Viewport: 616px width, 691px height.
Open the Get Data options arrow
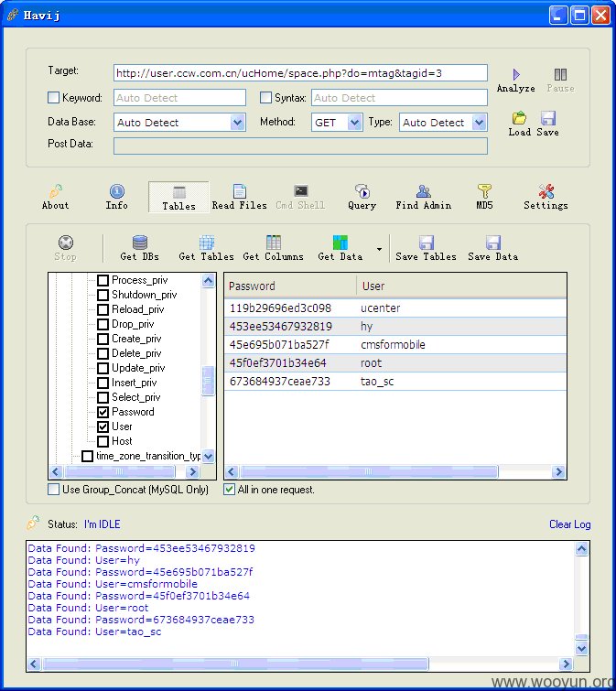click(379, 250)
